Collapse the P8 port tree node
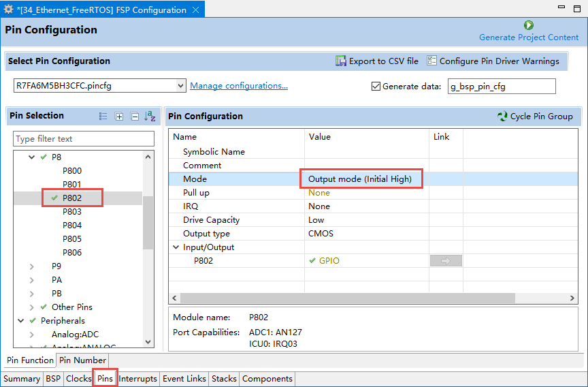This screenshot has height=387, width=588. click(x=32, y=157)
